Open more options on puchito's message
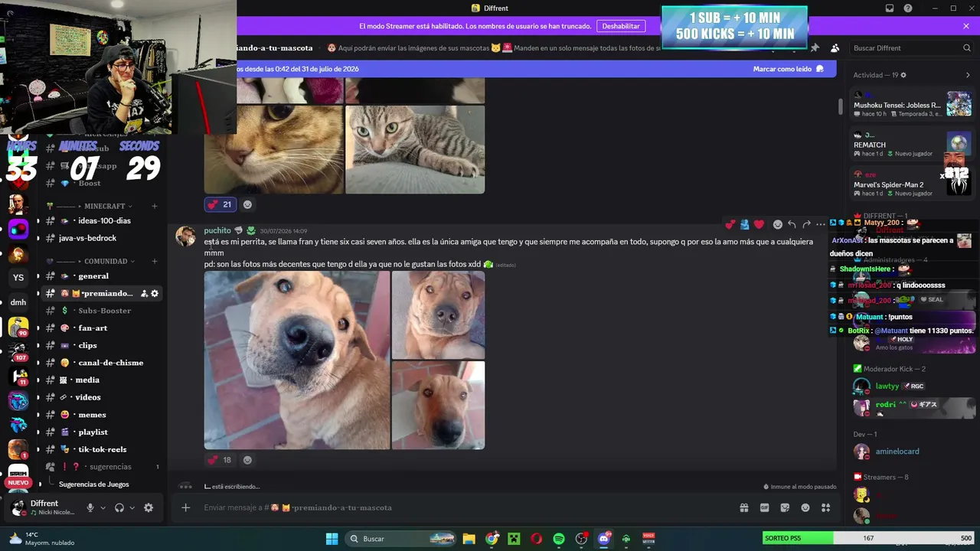Image resolution: width=980 pixels, height=551 pixels. click(821, 224)
